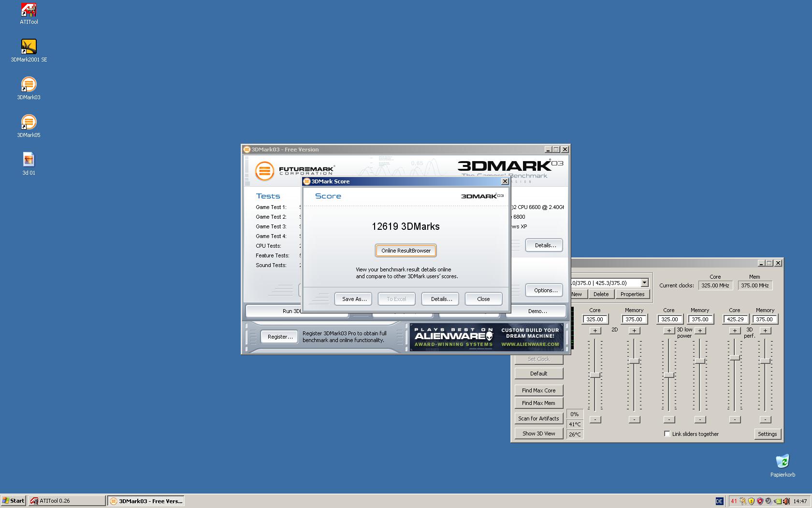Screen dimensions: 812x508
Task: Click the 2D Core clock input field
Action: tap(594, 319)
